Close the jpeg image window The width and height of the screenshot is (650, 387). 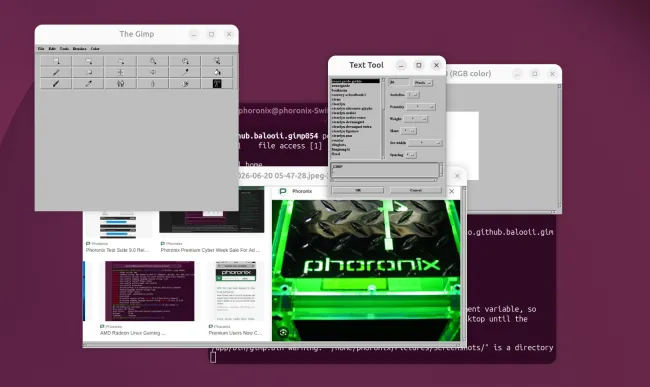coord(457,176)
